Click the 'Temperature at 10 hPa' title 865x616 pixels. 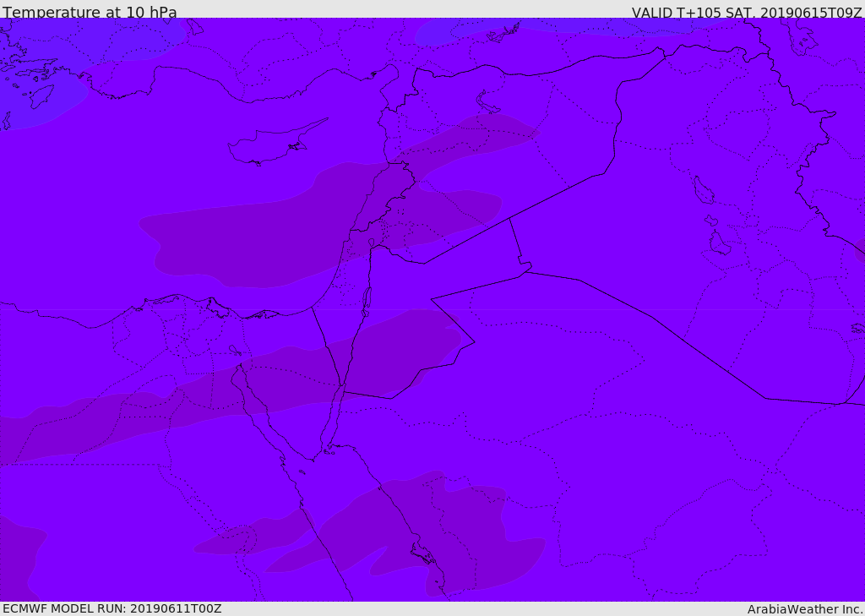click(x=90, y=12)
